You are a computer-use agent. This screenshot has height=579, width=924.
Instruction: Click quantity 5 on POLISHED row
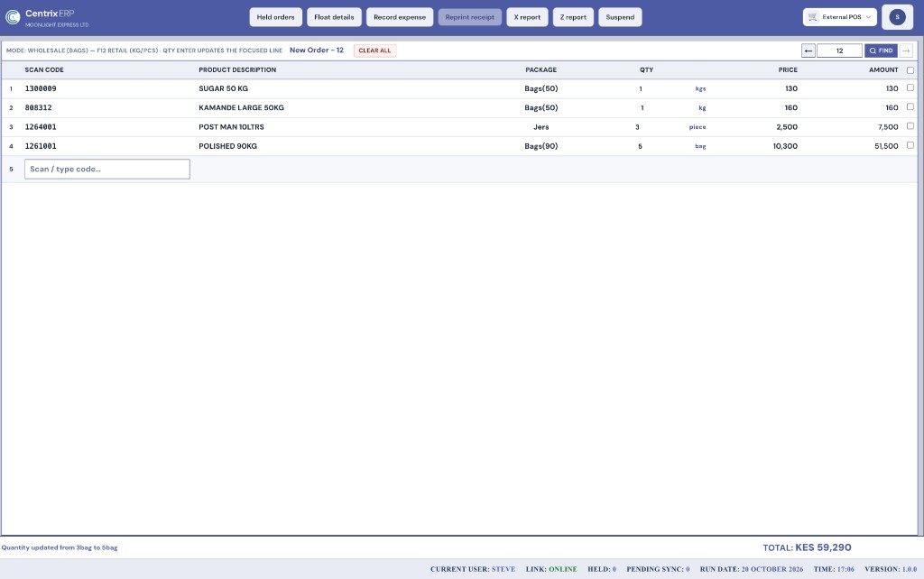(640, 146)
